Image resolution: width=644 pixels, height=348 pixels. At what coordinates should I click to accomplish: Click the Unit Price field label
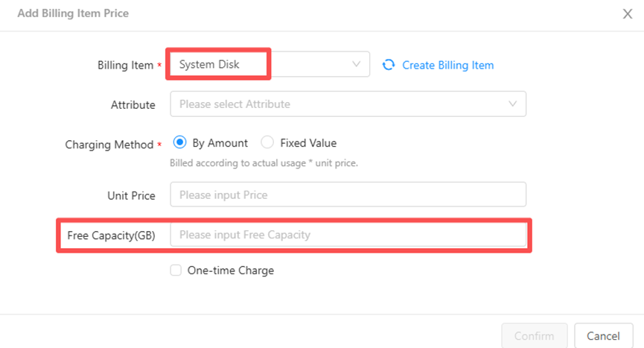[x=131, y=196]
